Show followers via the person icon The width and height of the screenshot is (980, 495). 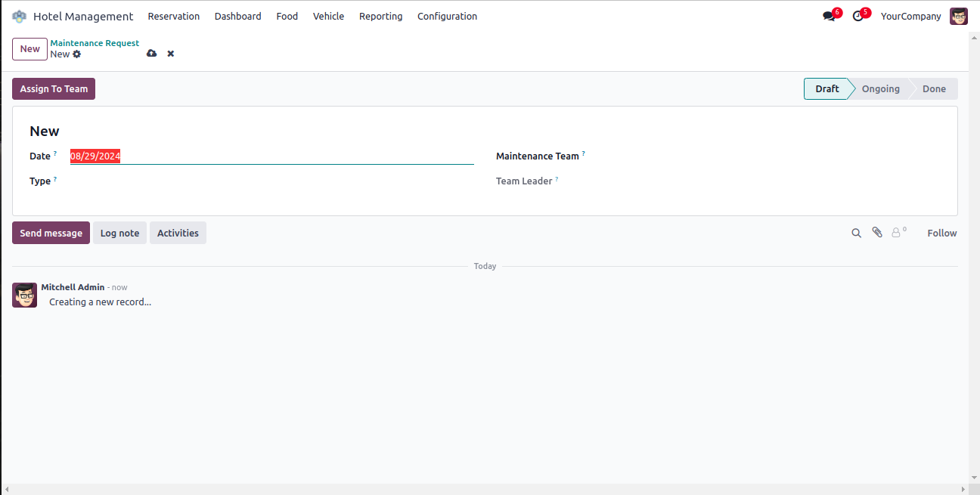coord(897,233)
